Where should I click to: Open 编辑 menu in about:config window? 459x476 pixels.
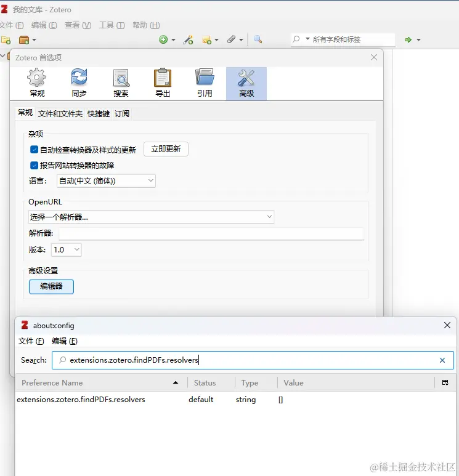point(65,341)
